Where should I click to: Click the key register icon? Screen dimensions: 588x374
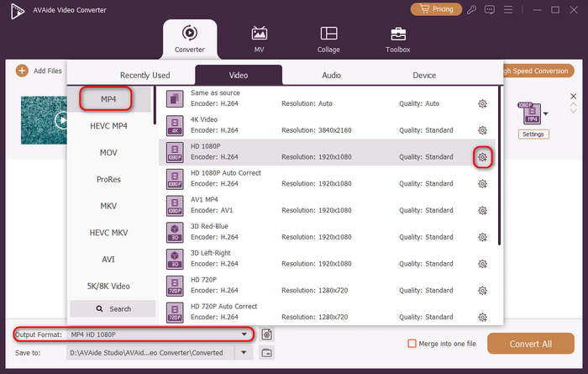[x=472, y=10]
